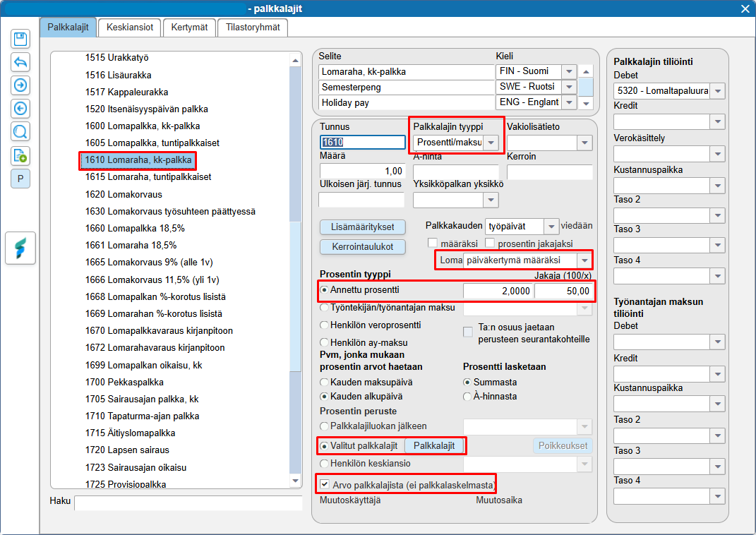Click the Jakaja field showing 50,00
Image resolution: width=756 pixels, height=535 pixels.
tap(563, 291)
